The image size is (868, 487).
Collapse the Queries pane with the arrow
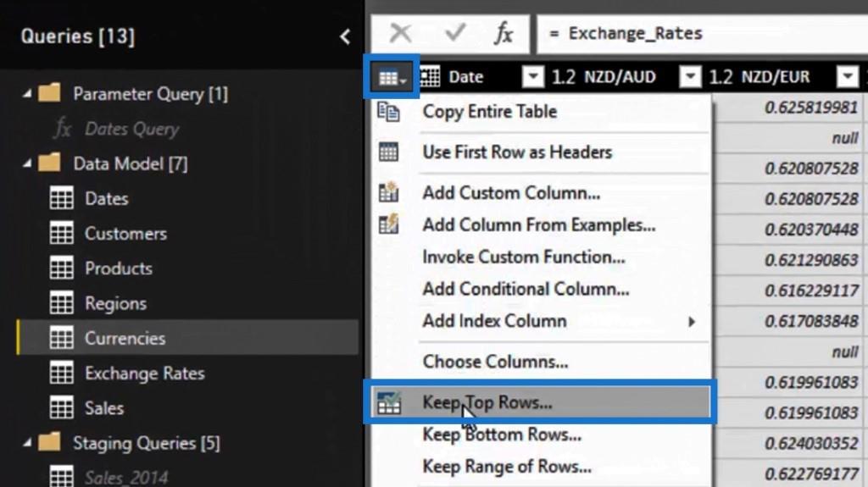pos(345,36)
